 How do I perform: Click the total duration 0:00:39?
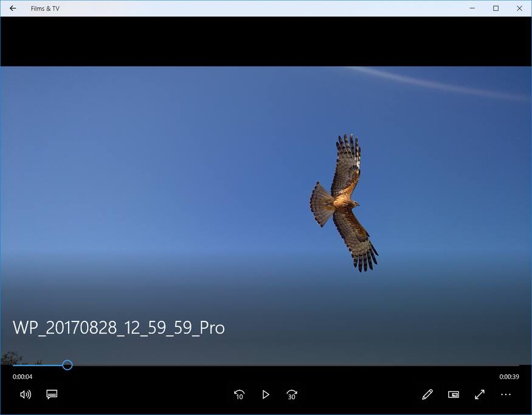click(x=509, y=377)
